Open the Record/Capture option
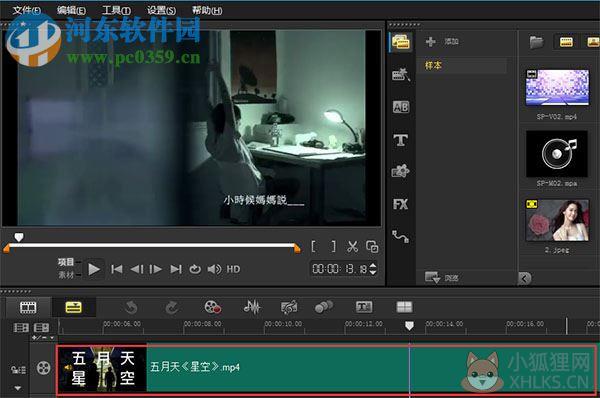 coord(212,307)
